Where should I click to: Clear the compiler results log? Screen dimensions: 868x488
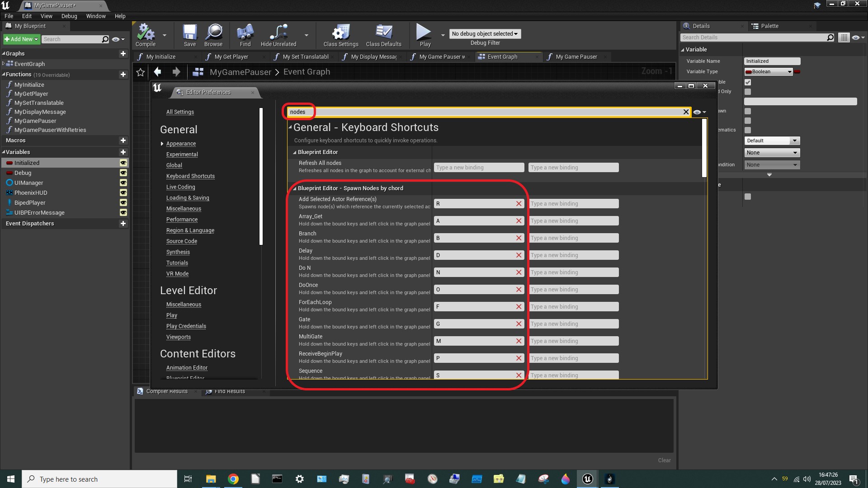coord(664,460)
